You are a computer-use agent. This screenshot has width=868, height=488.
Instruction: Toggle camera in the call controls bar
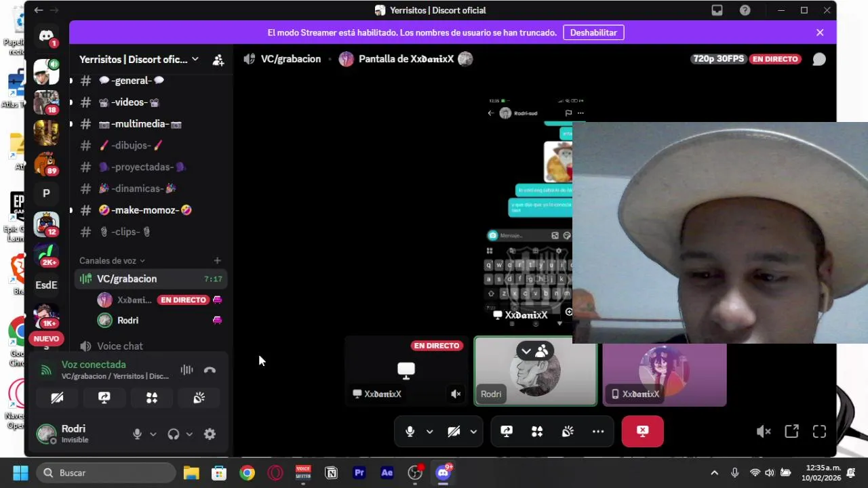(x=454, y=431)
